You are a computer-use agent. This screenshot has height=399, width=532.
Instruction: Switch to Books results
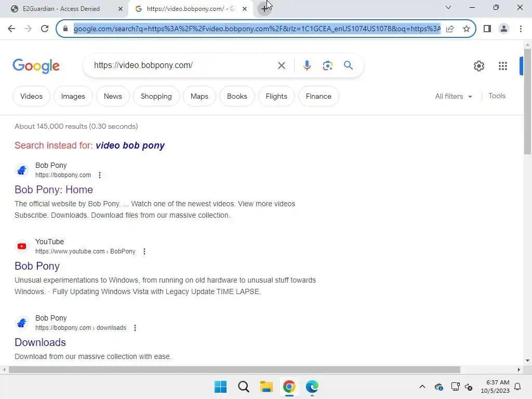click(x=237, y=96)
